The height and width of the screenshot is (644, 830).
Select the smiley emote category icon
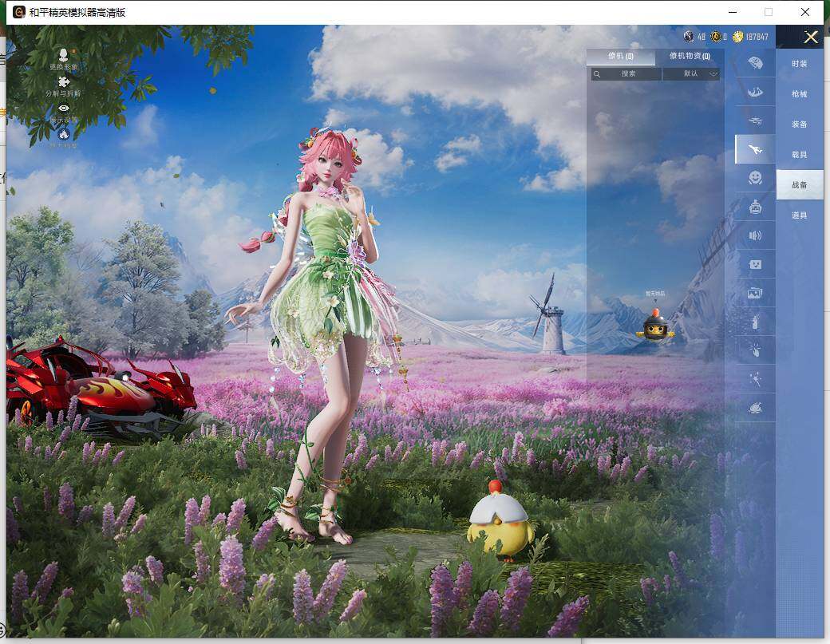(755, 178)
